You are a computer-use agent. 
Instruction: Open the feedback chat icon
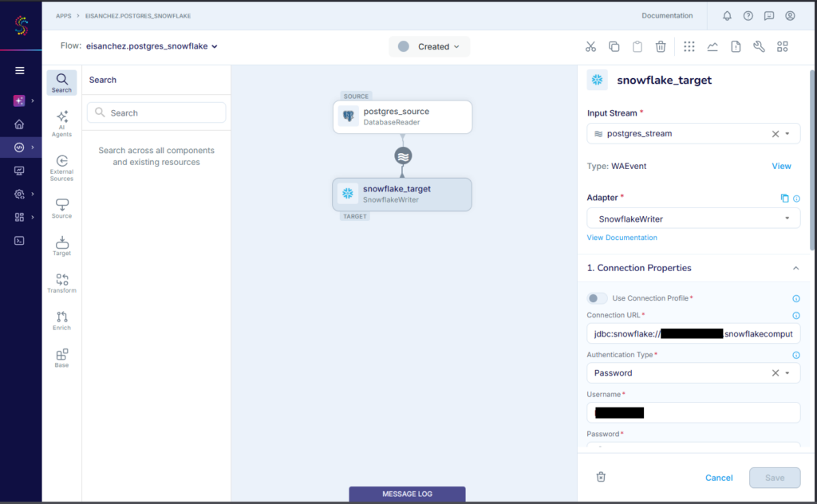click(769, 16)
